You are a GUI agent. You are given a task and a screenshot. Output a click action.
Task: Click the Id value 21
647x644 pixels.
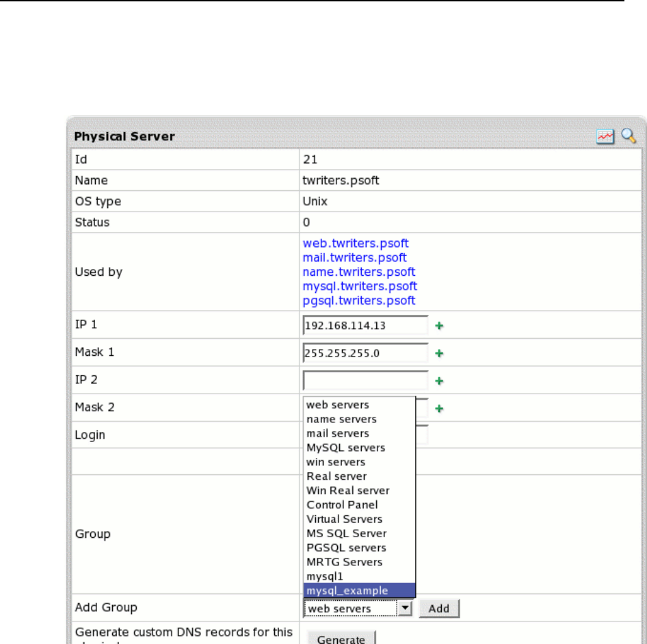pyautogui.click(x=310, y=159)
